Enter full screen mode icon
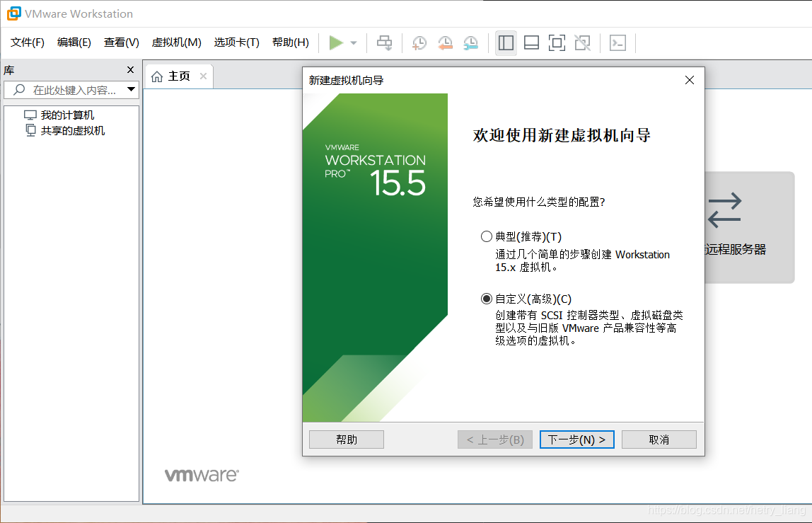Image resolution: width=812 pixels, height=523 pixels. (557, 42)
